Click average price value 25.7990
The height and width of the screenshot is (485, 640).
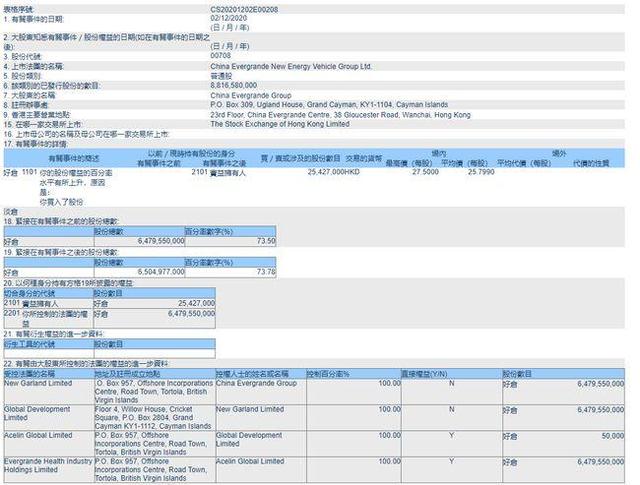(x=481, y=172)
